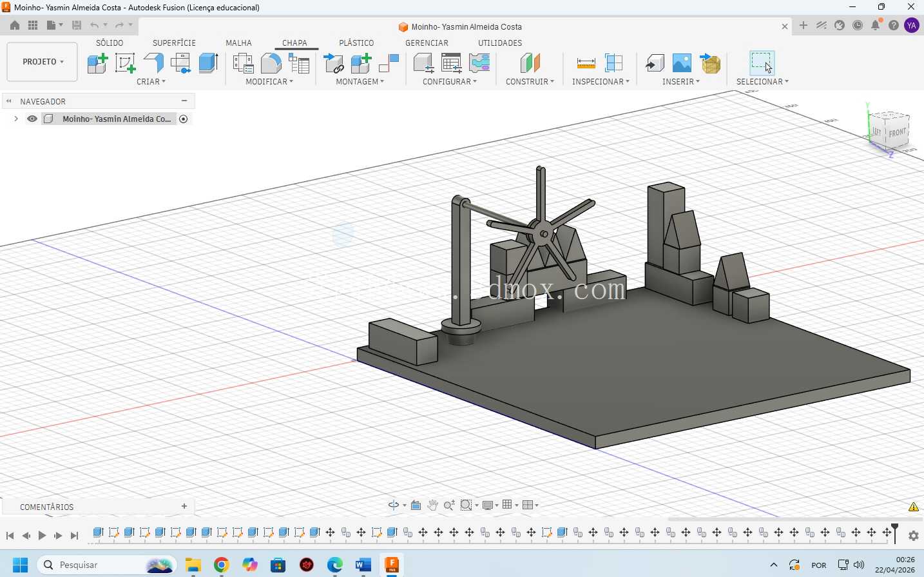The height and width of the screenshot is (577, 924).
Task: Click the FRONT face of view cube
Action: 898,132
